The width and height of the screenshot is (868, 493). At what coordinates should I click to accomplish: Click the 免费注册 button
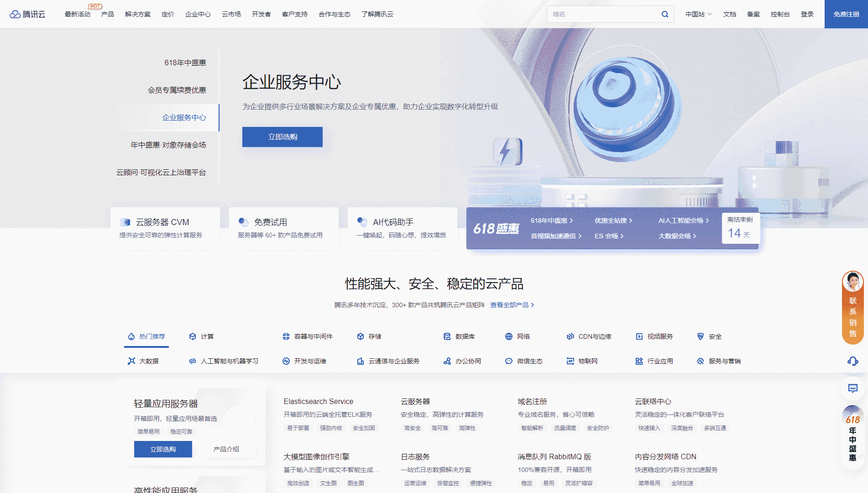point(846,14)
